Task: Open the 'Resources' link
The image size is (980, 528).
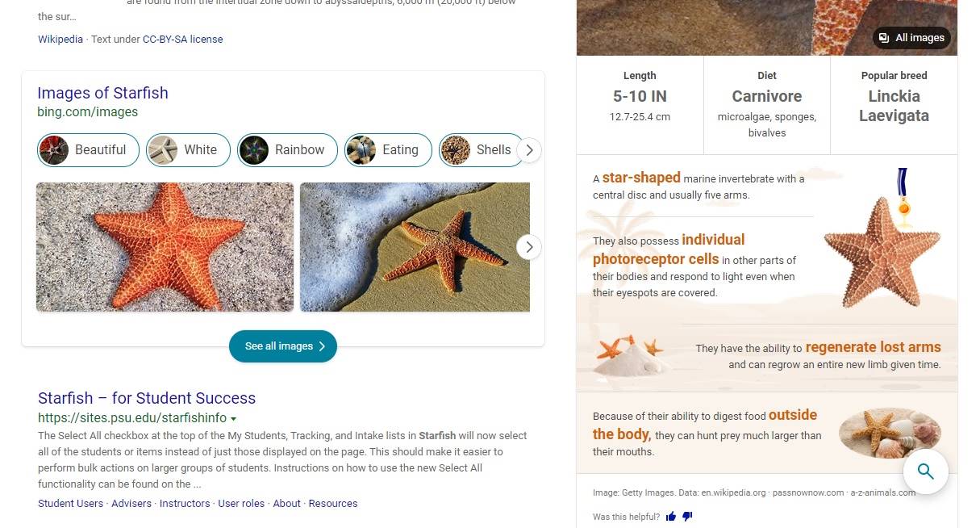Action: coord(333,503)
